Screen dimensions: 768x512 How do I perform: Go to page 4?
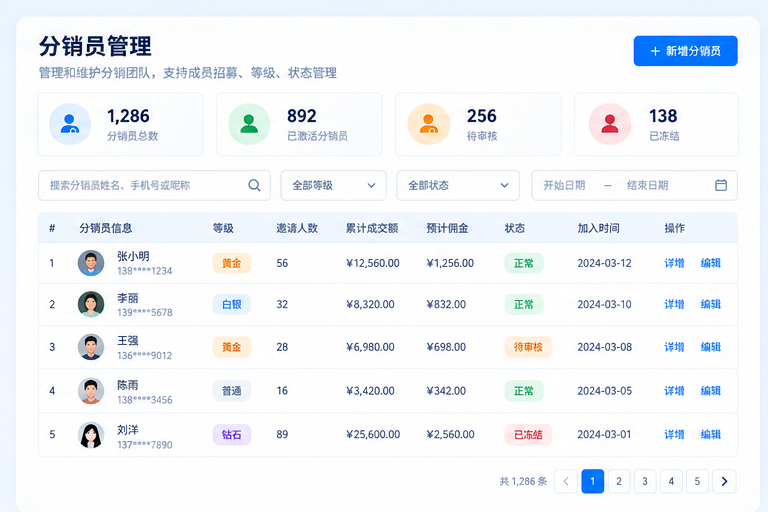point(671,481)
